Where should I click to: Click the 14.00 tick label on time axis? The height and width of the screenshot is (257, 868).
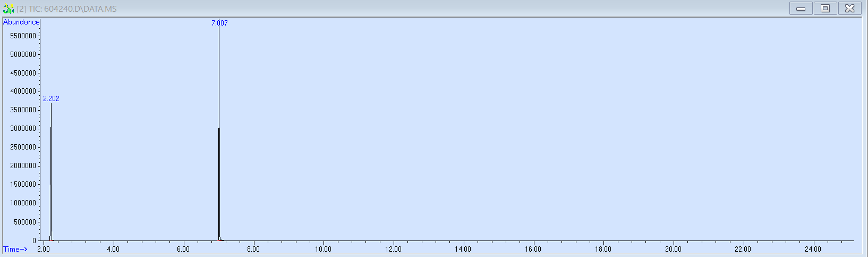click(x=463, y=249)
